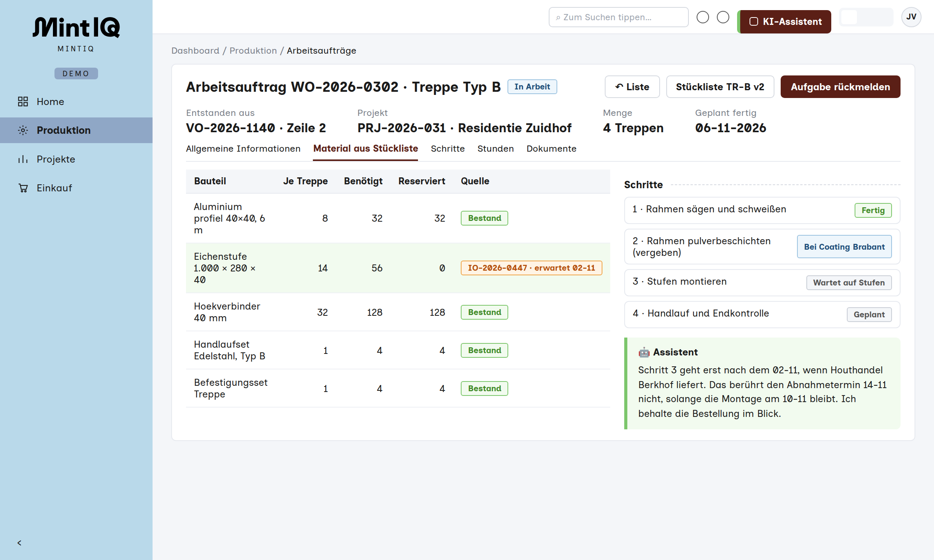Collapse the sidebar with the chevron

point(19,543)
